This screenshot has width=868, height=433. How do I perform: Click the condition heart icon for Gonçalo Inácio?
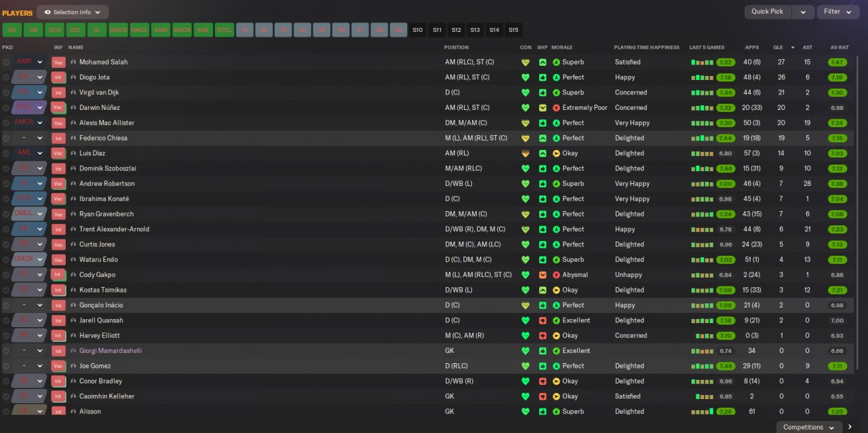point(525,305)
